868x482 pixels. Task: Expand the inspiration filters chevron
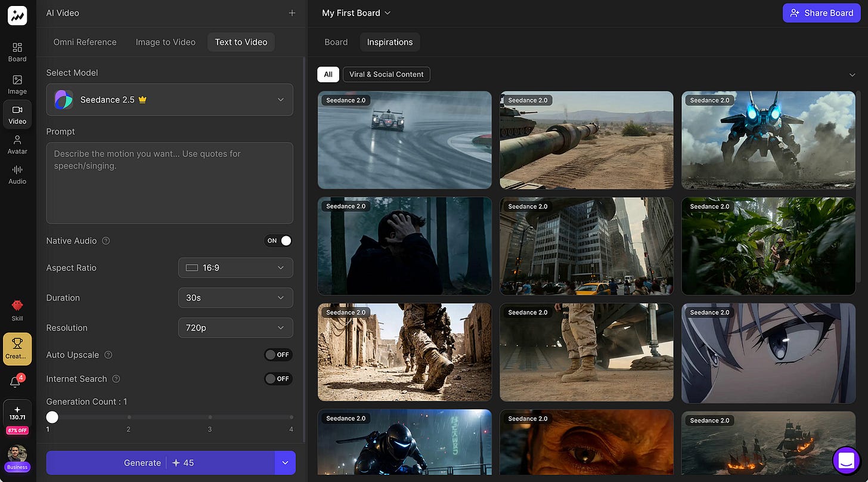pyautogui.click(x=851, y=75)
